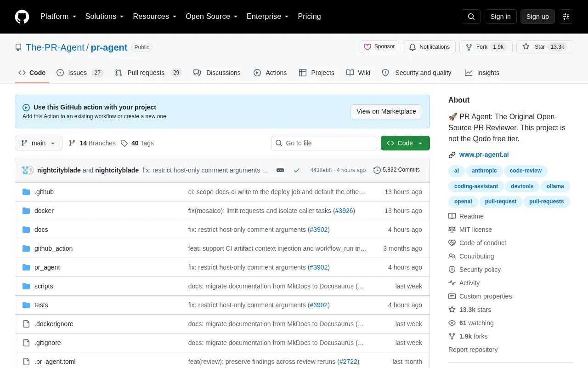Image resolution: width=588 pixels, height=368 pixels.
Task: Click the book icon beside Readme
Action: [452, 216]
